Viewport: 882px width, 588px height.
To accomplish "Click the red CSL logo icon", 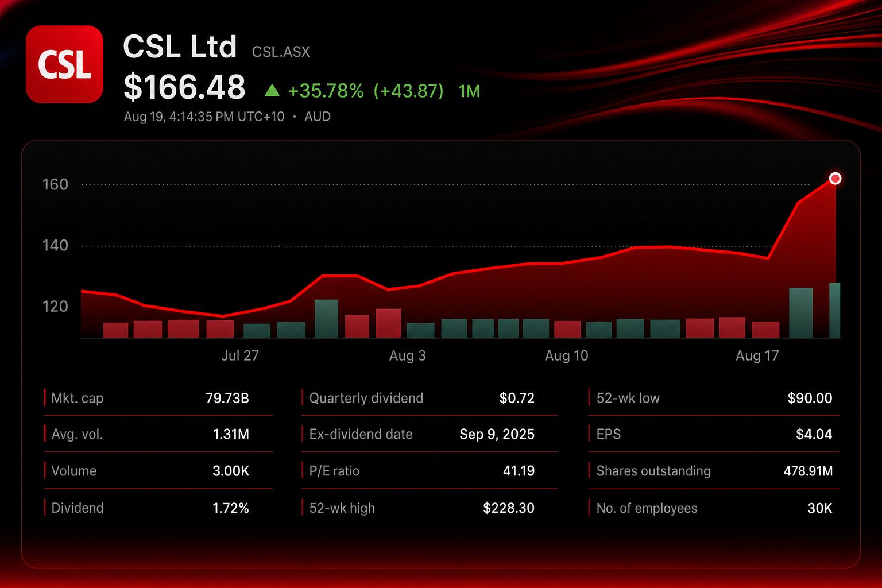I will coord(64,64).
